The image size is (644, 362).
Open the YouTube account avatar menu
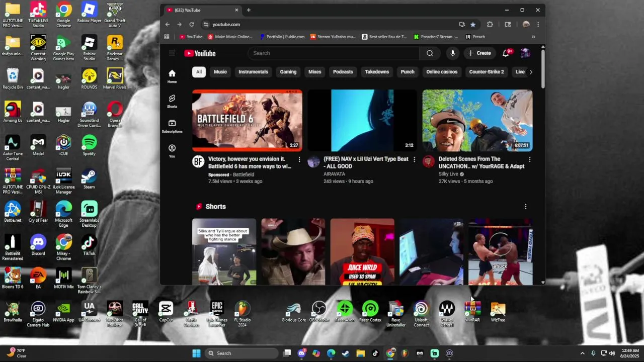click(x=525, y=53)
